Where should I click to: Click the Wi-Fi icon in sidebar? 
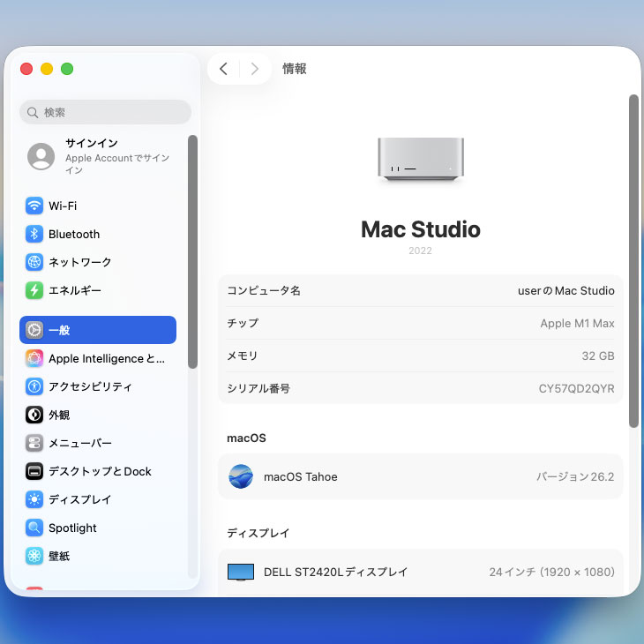click(34, 206)
